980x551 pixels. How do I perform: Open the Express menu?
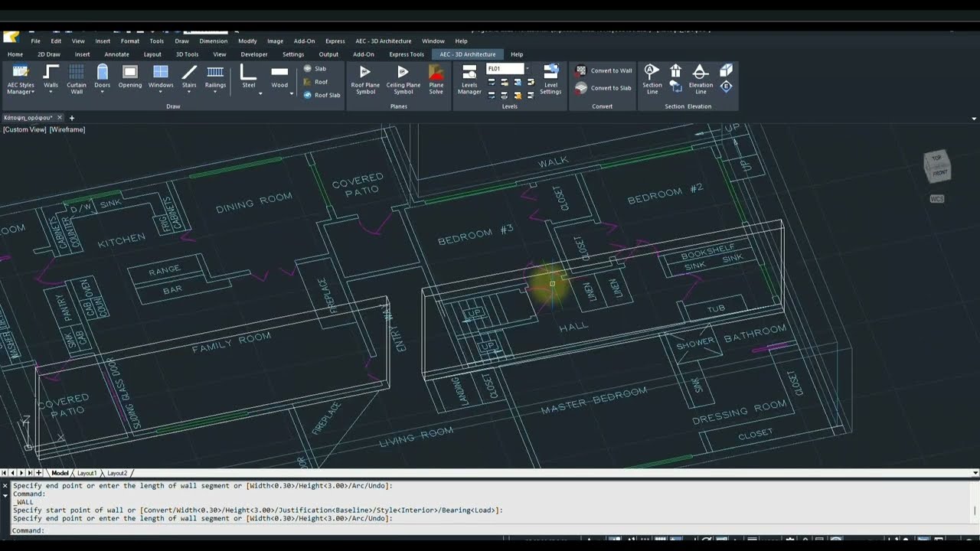pyautogui.click(x=335, y=41)
